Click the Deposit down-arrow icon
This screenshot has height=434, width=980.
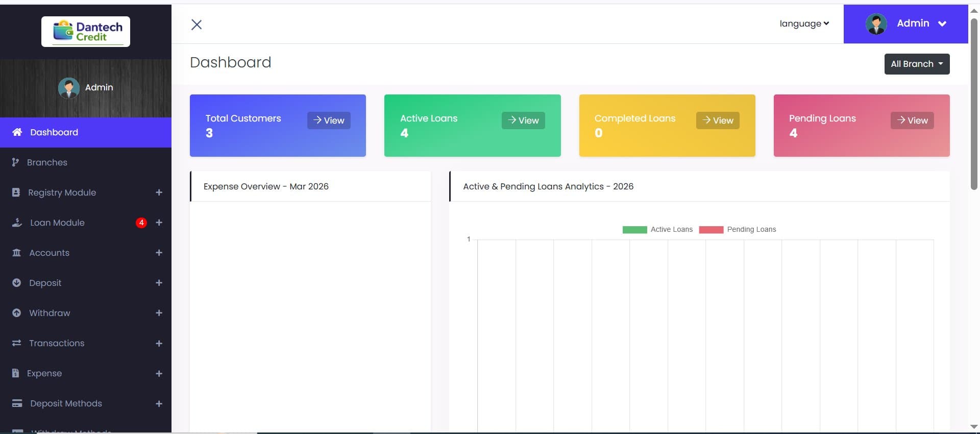(16, 283)
